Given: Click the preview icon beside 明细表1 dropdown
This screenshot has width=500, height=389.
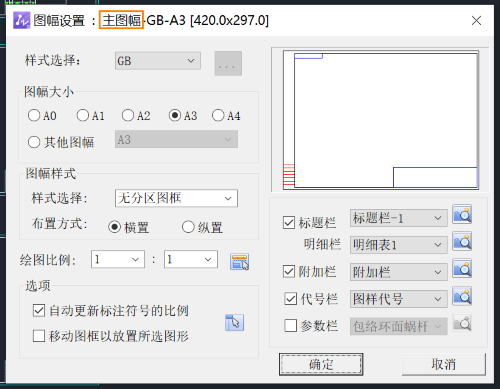Looking at the screenshot, I should click(x=462, y=241).
